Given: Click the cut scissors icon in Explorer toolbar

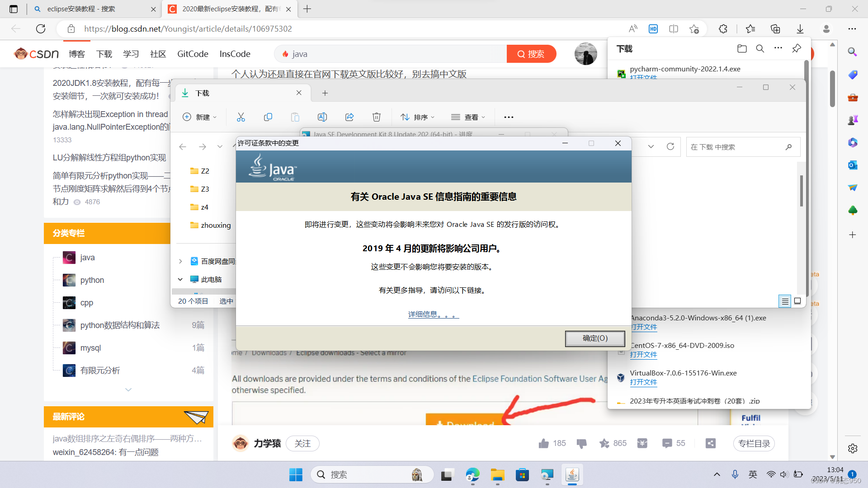Looking at the screenshot, I should (241, 117).
